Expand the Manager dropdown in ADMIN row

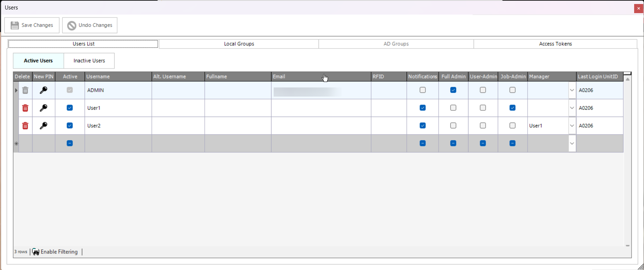(572, 90)
